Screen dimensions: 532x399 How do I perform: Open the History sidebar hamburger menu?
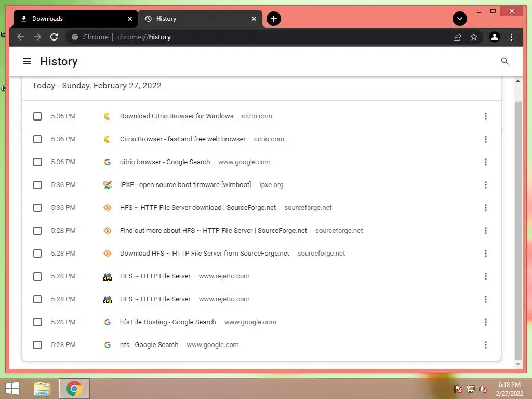click(x=27, y=61)
